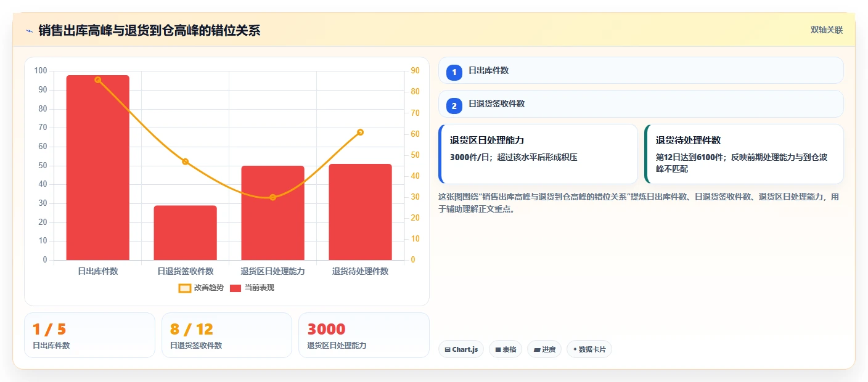This screenshot has width=868, height=382.
Task: Click the x-axis label 日退货签收件数
Action: click(x=186, y=271)
